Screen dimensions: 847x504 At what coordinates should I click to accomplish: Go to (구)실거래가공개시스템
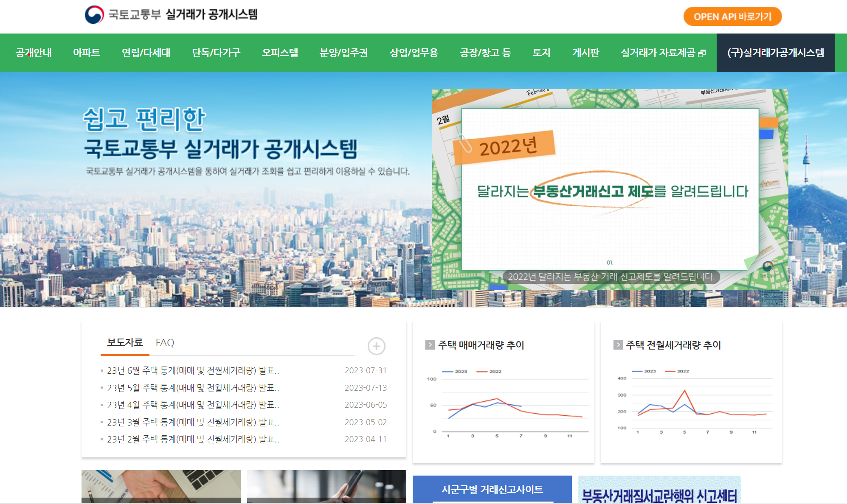tap(775, 53)
